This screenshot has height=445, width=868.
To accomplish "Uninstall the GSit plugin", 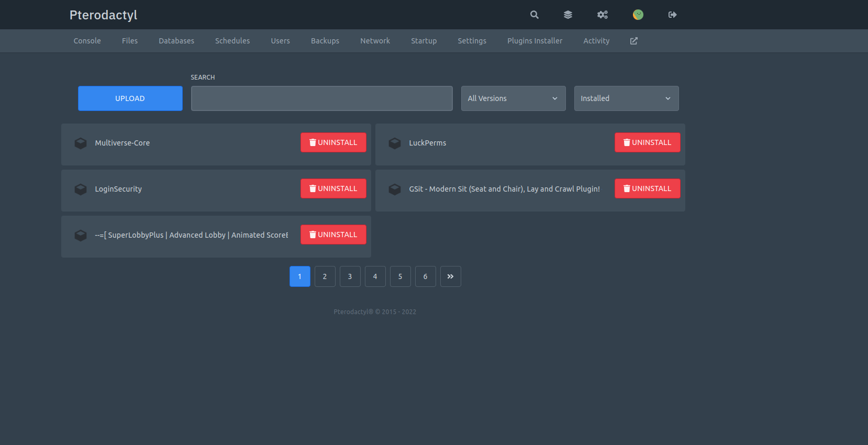I will tap(648, 188).
